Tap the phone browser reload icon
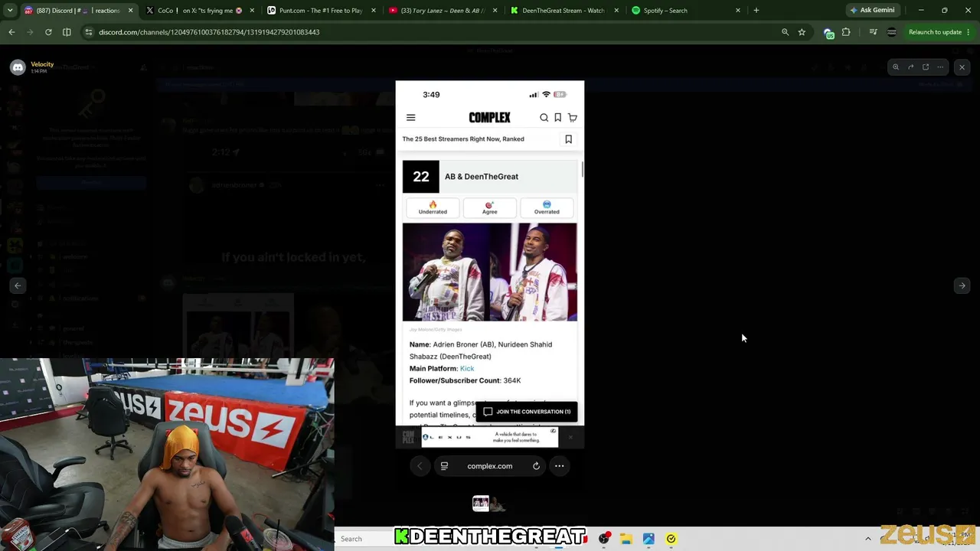The width and height of the screenshot is (980, 551). coord(536,466)
